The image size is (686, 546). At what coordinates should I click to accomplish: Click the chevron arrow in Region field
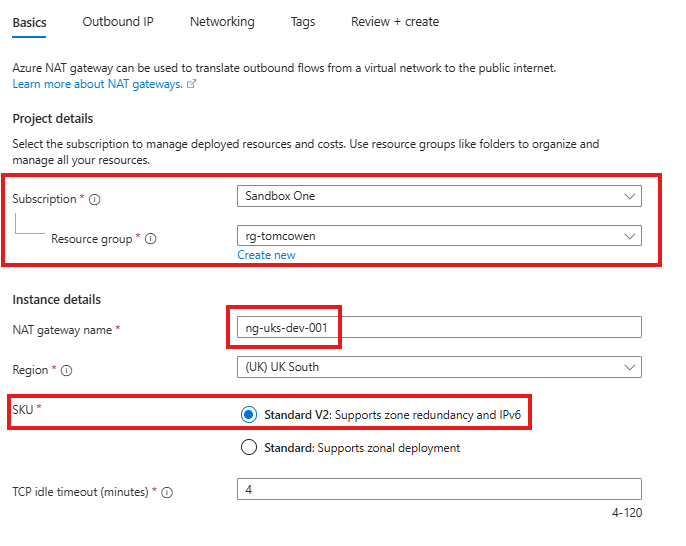pyautogui.click(x=628, y=367)
